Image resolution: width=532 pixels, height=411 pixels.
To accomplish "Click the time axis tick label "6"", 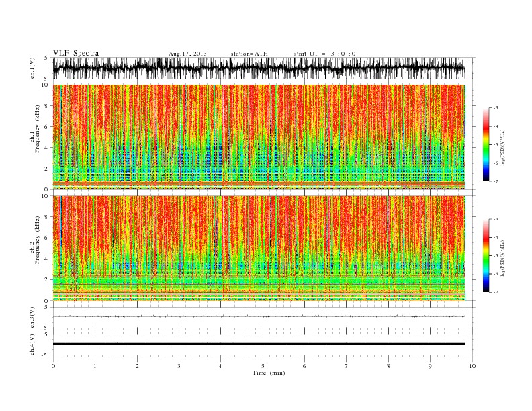I will click(304, 366).
